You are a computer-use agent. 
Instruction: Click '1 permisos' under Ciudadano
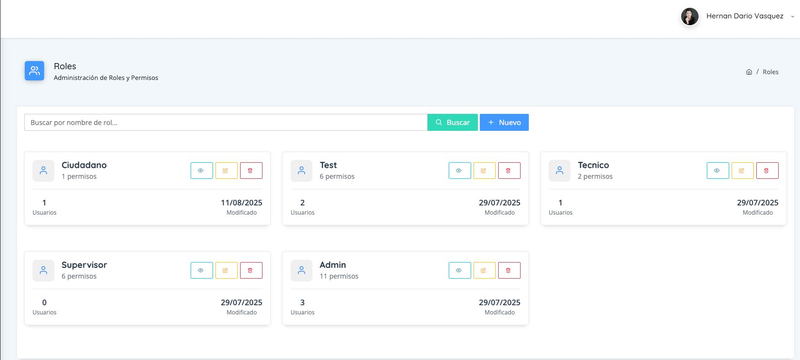point(79,176)
